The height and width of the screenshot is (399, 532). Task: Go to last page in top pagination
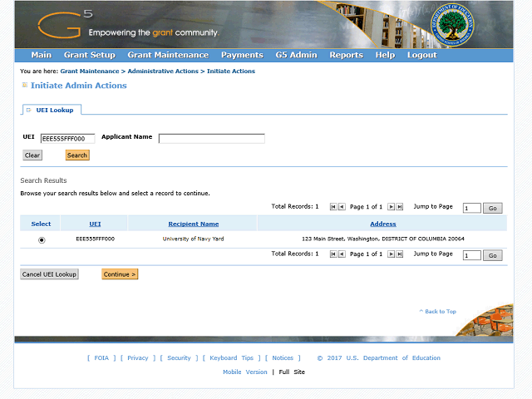tap(400, 207)
